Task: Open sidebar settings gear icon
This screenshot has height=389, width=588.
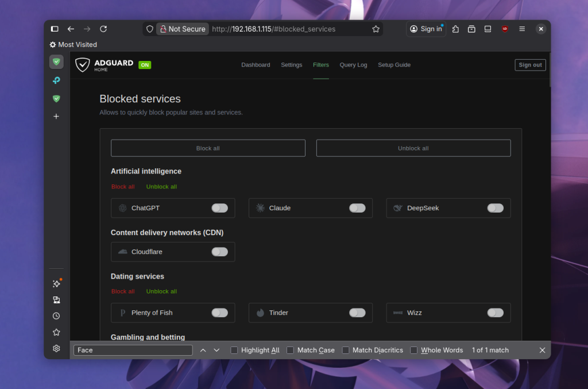Action: pos(56,348)
